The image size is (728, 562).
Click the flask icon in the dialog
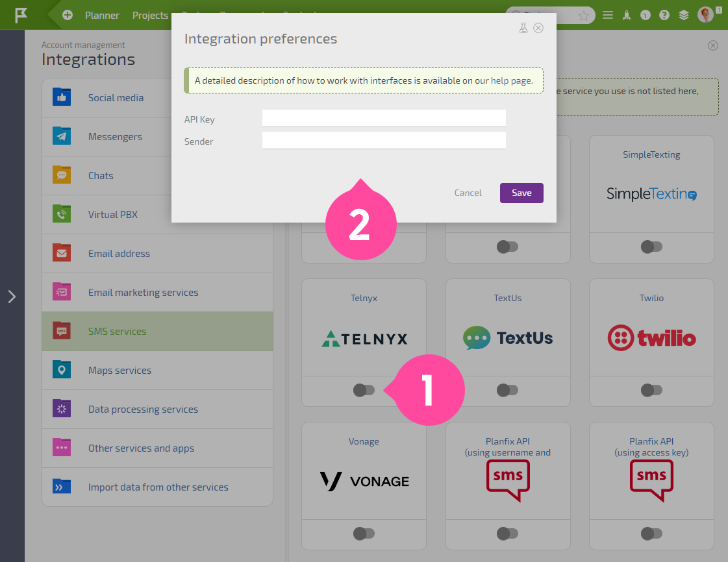click(x=523, y=28)
